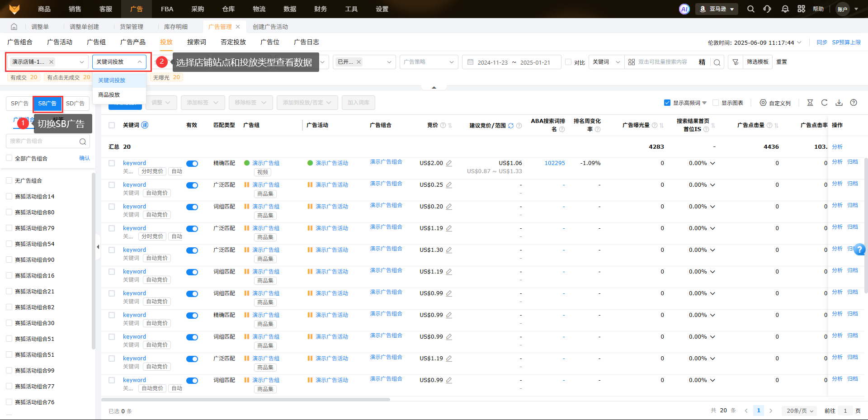868x420 pixels.
Task: Click the hourglass icon above table
Action: 810,103
